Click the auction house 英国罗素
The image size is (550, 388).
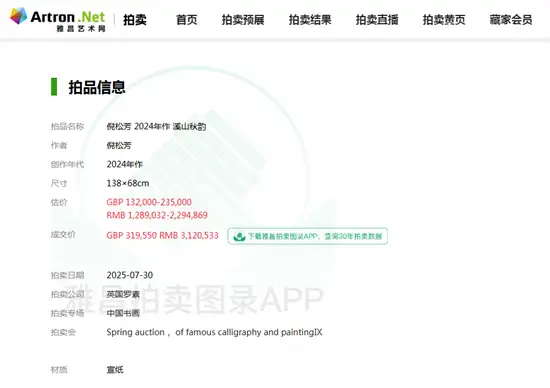(123, 294)
